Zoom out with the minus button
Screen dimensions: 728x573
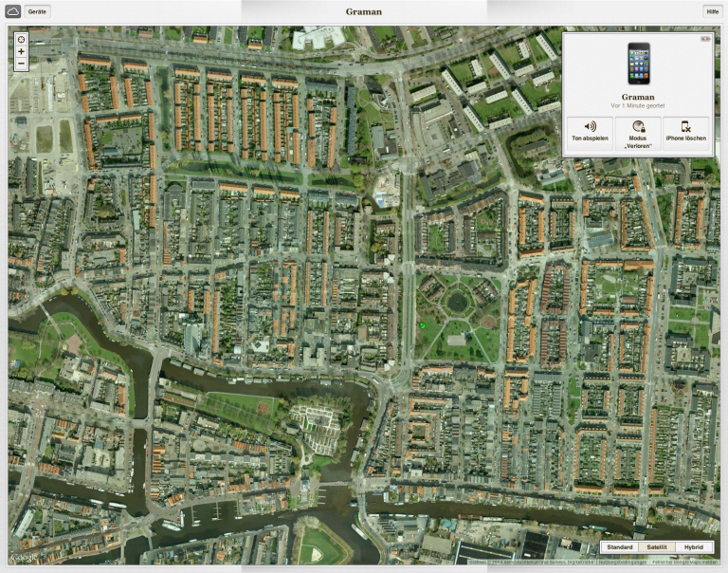click(x=21, y=64)
